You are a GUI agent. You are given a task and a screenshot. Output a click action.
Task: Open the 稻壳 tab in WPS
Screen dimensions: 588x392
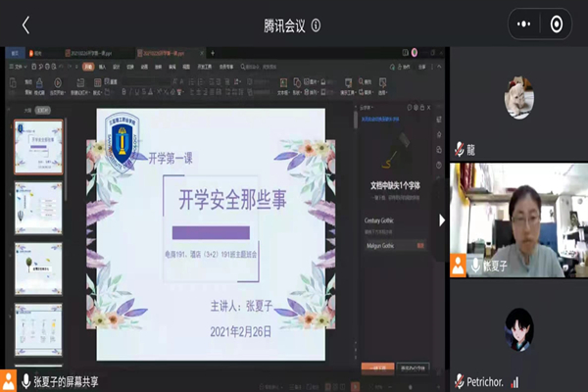(36, 53)
